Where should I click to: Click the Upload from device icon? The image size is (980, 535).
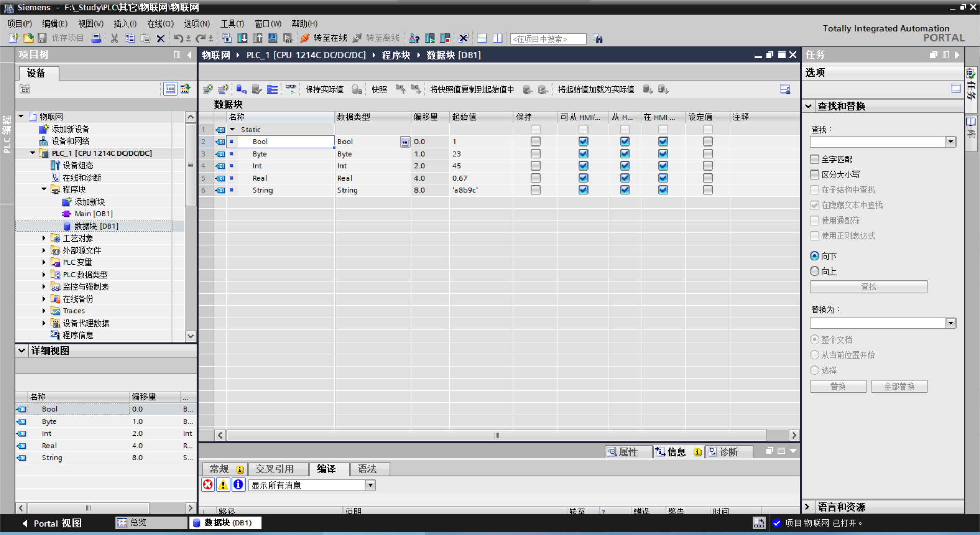point(258,38)
